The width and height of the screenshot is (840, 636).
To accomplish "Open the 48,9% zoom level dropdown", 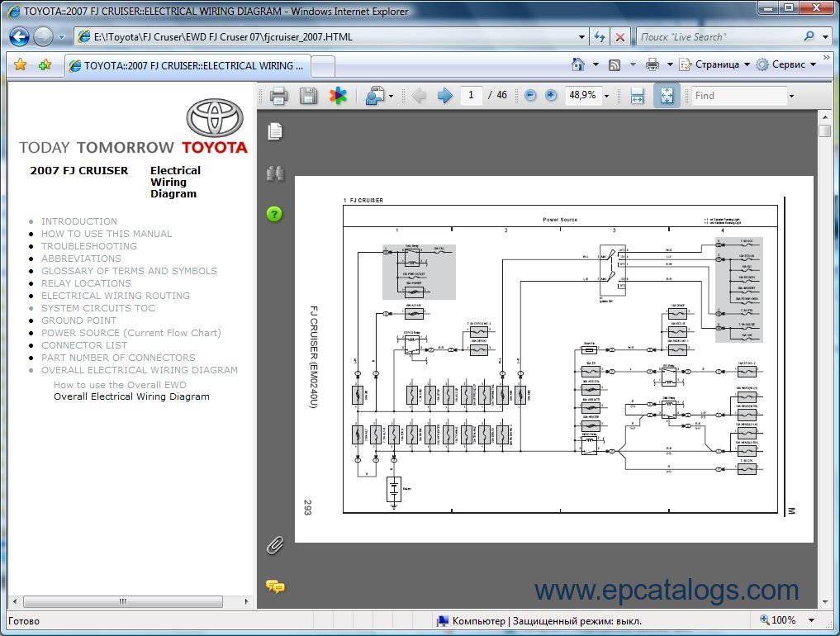I will tap(606, 96).
